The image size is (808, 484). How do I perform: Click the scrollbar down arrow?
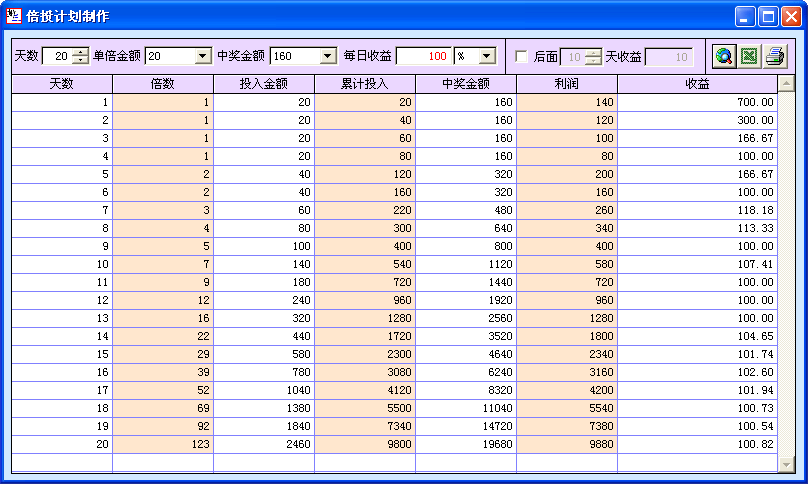click(x=787, y=464)
